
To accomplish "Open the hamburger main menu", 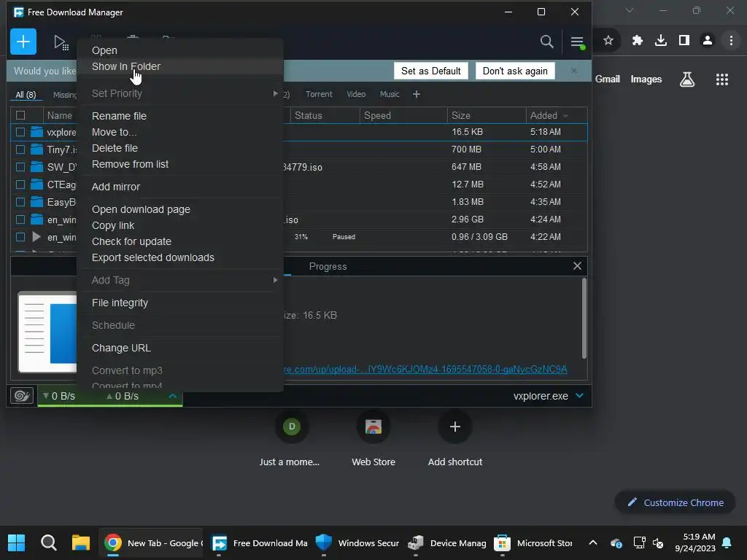I will (x=577, y=42).
